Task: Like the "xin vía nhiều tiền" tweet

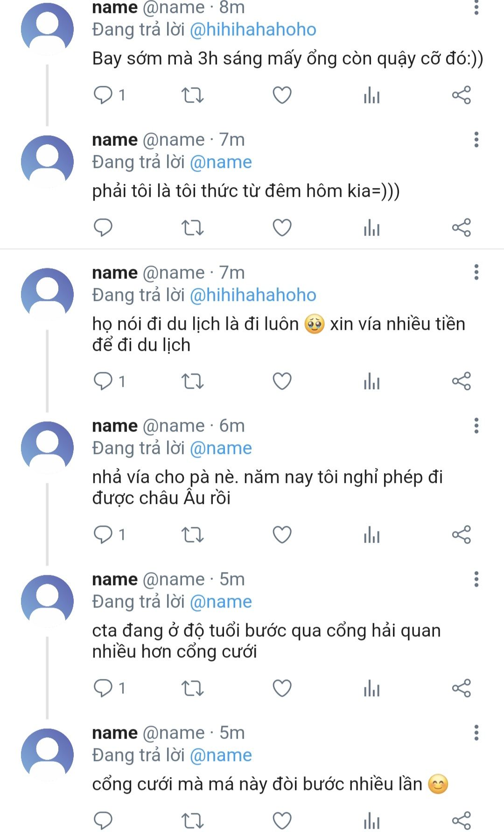Action: click(282, 381)
